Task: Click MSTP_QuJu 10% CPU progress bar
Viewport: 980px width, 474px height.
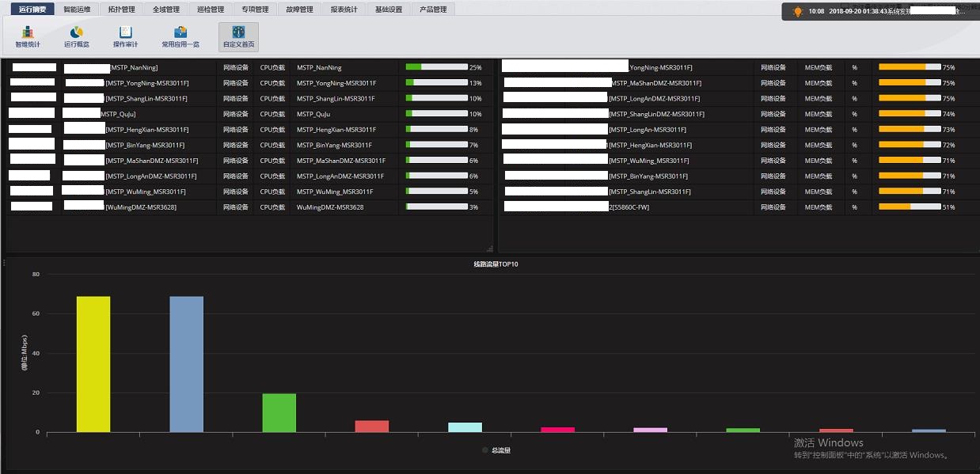Action: pos(436,114)
